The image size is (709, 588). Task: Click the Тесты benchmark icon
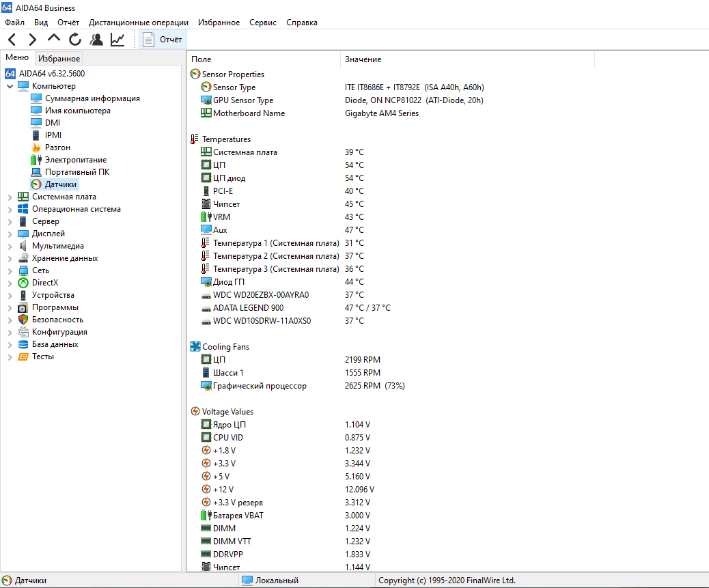[x=23, y=356]
